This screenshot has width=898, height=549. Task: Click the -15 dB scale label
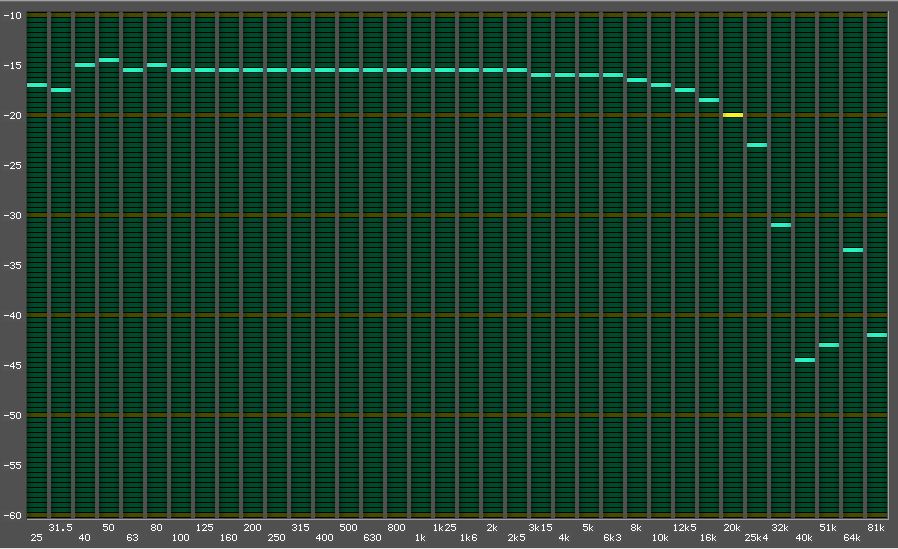pyautogui.click(x=12, y=65)
